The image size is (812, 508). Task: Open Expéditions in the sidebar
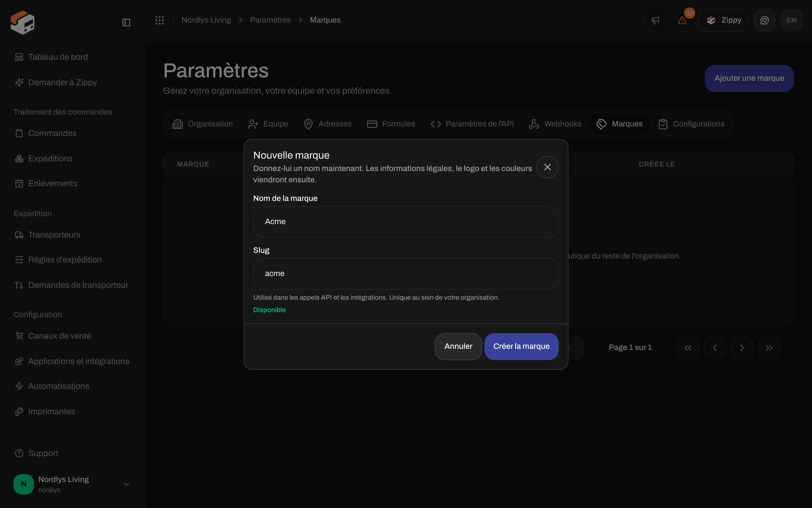click(72, 159)
